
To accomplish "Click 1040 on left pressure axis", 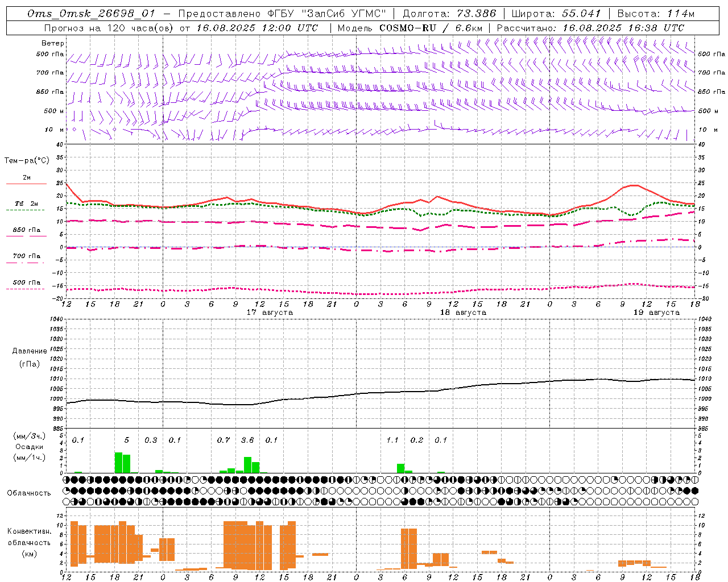I will [55, 319].
